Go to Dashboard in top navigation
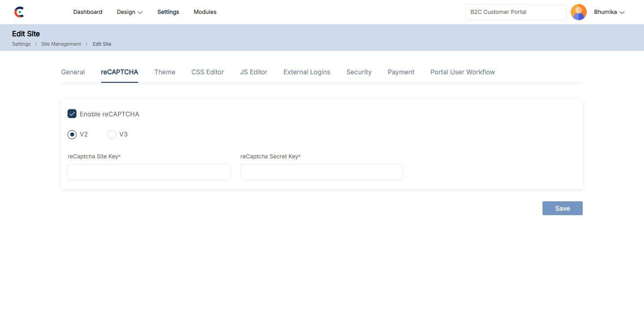Screen dimensions: 644x327 click(x=88, y=12)
